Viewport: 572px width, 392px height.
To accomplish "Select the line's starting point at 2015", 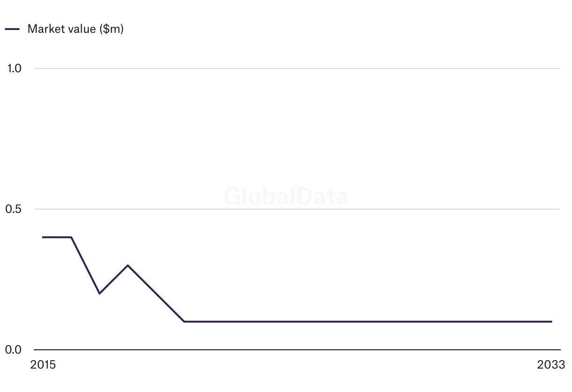I will (43, 237).
